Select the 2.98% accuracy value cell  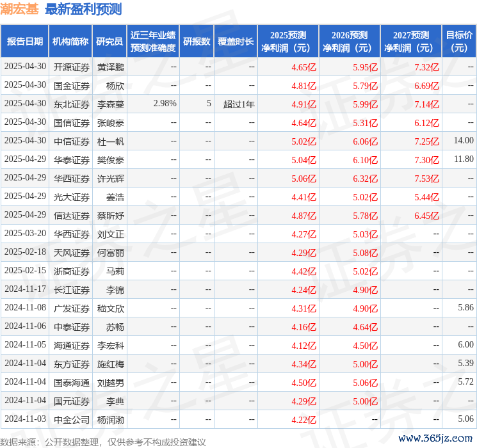click(x=165, y=104)
